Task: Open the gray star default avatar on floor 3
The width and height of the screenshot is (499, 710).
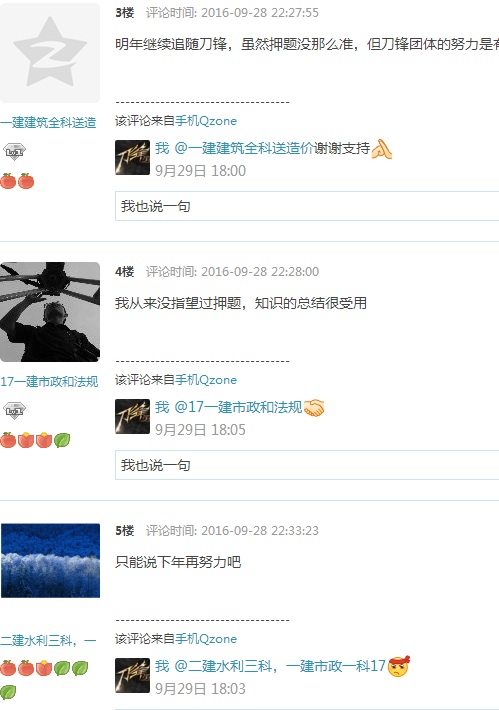Action: 50,53
